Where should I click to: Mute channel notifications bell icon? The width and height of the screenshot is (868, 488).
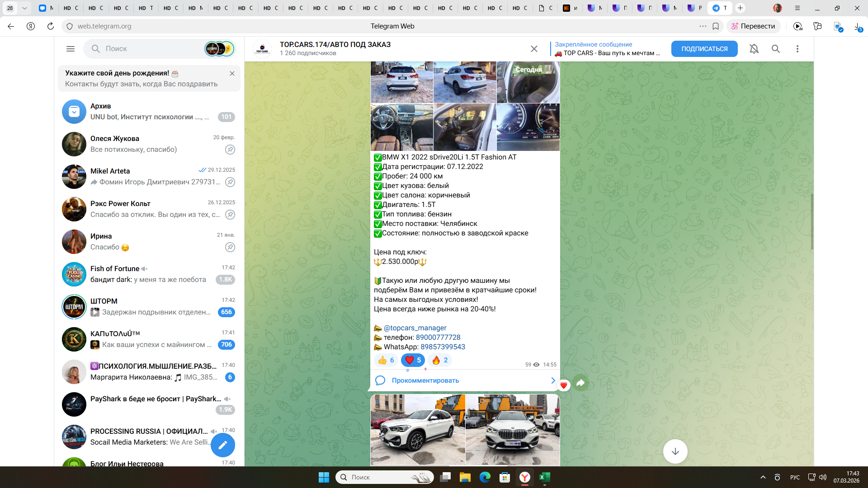pos(754,49)
